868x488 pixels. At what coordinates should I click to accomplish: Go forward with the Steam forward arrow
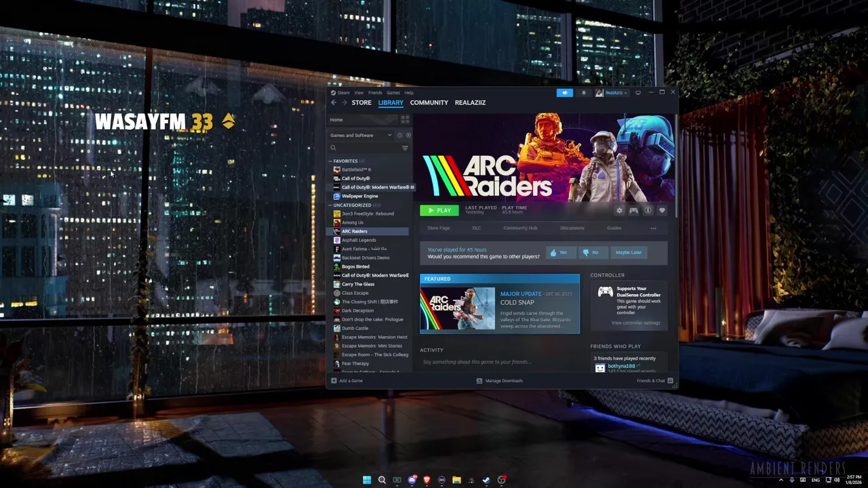click(344, 102)
